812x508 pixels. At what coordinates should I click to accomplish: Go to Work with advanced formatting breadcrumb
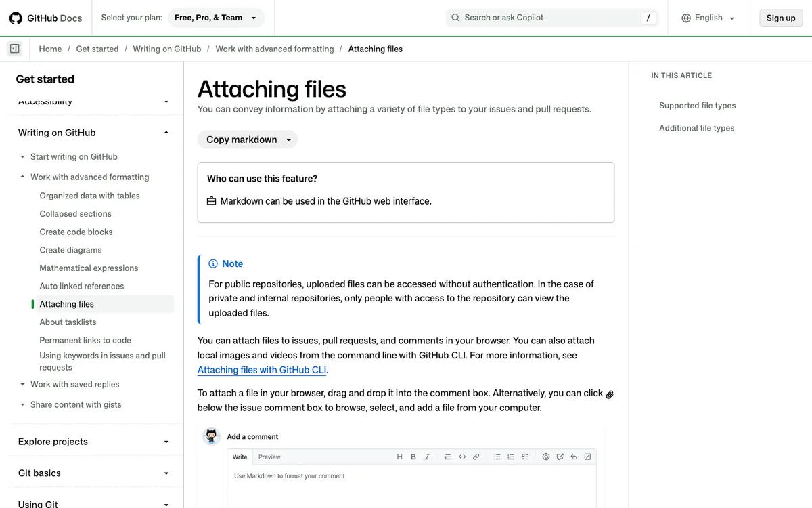tap(275, 49)
